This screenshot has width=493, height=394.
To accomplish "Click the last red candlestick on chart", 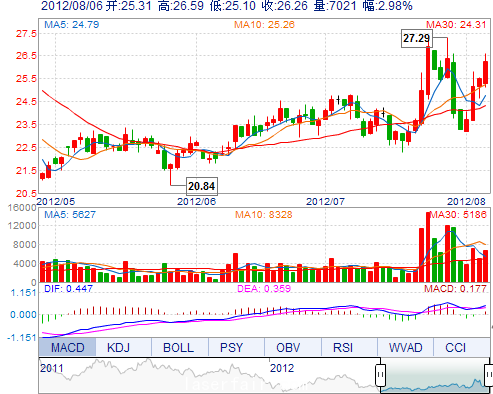I will pyautogui.click(x=485, y=72).
